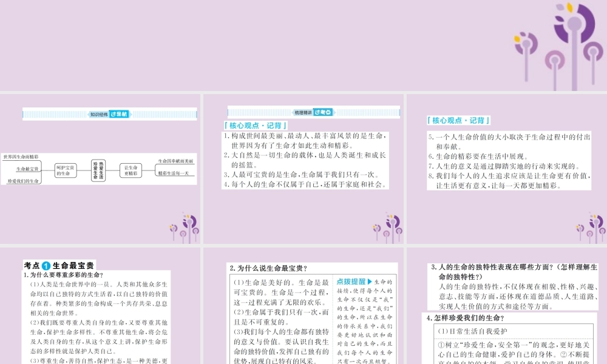Select point 8 我们每个人的人生追求 text
This screenshot has height=364, width=607.
point(509,181)
